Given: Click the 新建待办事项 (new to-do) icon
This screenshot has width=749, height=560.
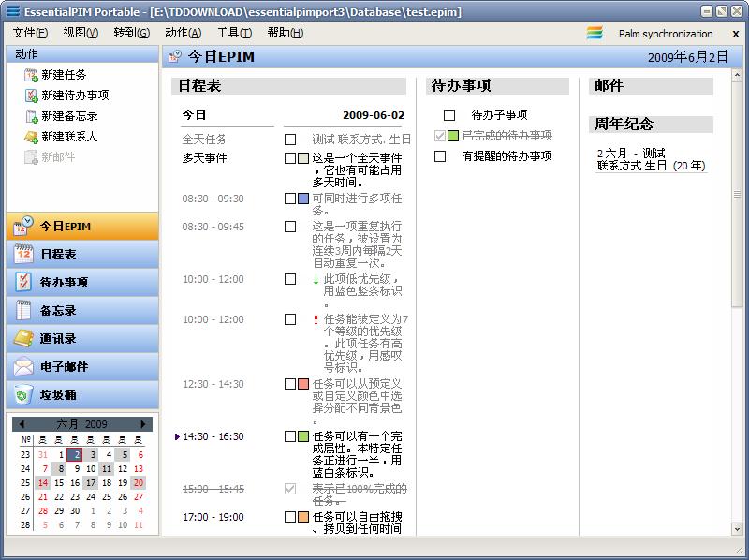Looking at the screenshot, I should (31, 96).
